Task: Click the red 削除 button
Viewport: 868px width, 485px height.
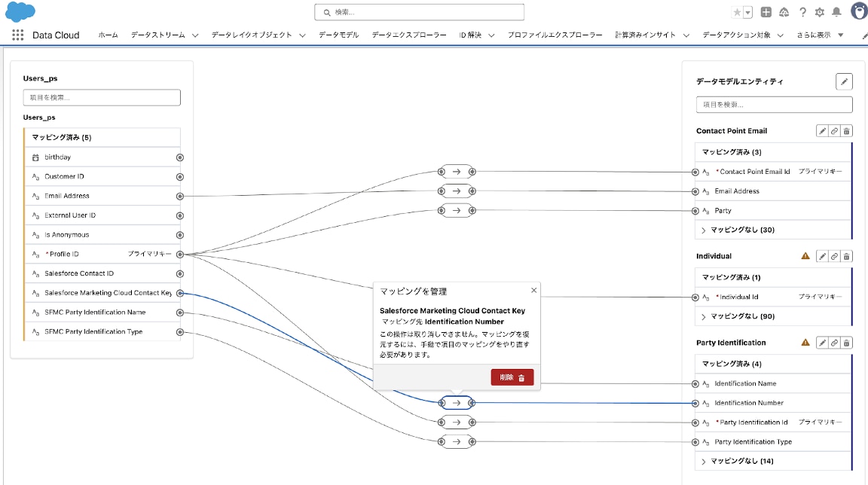Action: (512, 377)
